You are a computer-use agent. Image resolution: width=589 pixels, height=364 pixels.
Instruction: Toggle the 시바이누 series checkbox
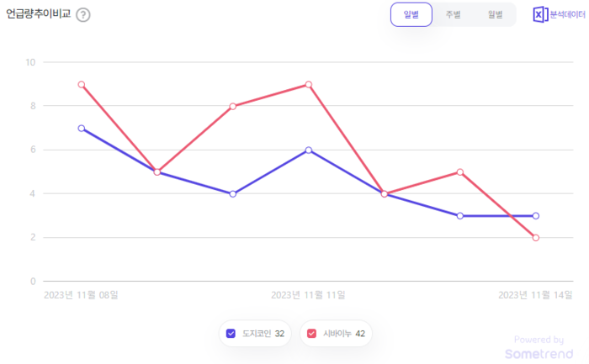[312, 334]
